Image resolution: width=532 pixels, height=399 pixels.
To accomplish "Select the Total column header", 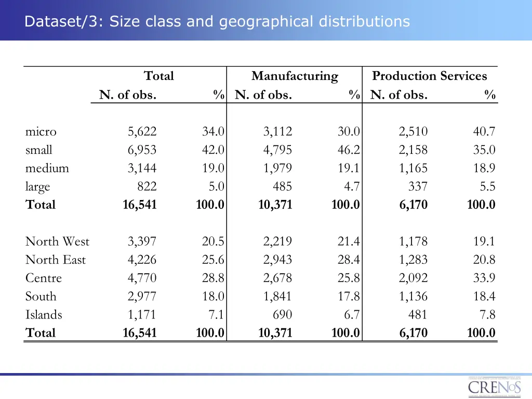I will point(159,76).
